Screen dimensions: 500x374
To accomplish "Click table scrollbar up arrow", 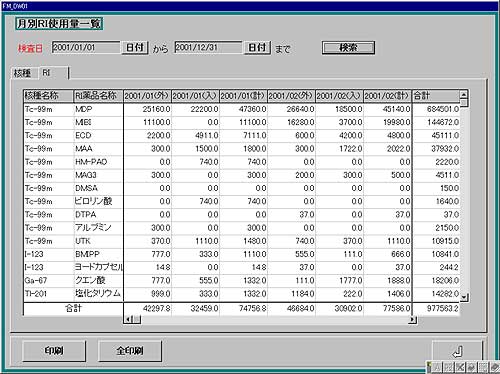I will 464,95.
